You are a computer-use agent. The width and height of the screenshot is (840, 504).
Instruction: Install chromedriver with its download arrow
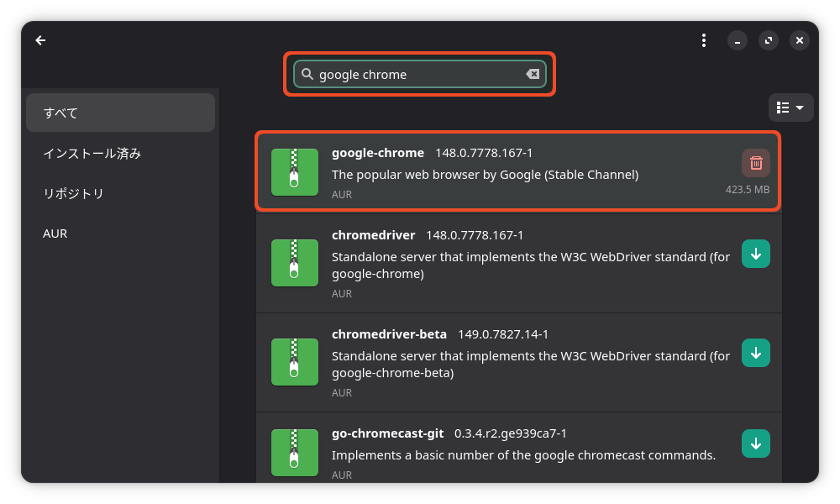click(756, 254)
